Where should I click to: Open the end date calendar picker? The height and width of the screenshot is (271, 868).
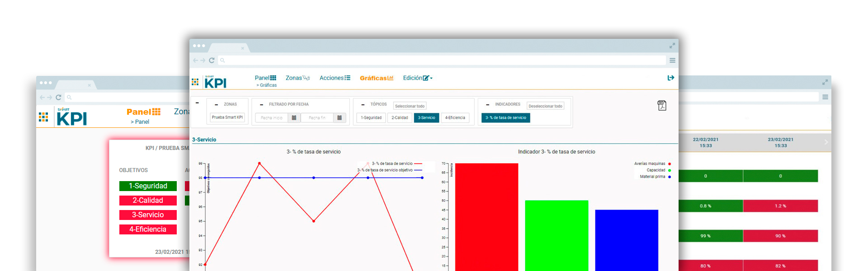coord(340,118)
